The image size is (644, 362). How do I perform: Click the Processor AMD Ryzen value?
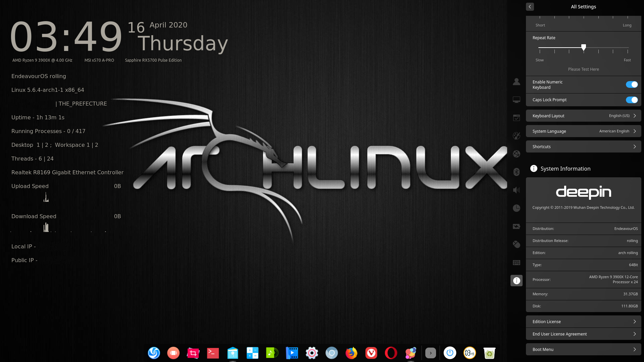point(613,279)
